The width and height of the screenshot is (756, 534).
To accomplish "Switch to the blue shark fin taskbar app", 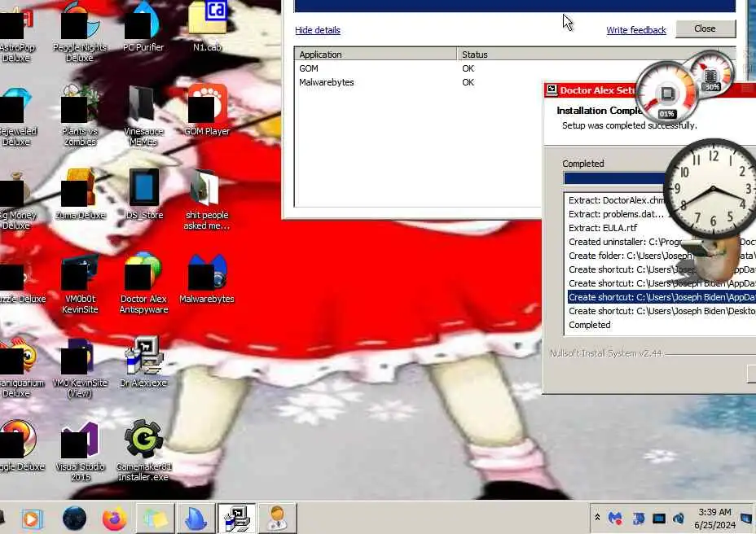I will (196, 518).
